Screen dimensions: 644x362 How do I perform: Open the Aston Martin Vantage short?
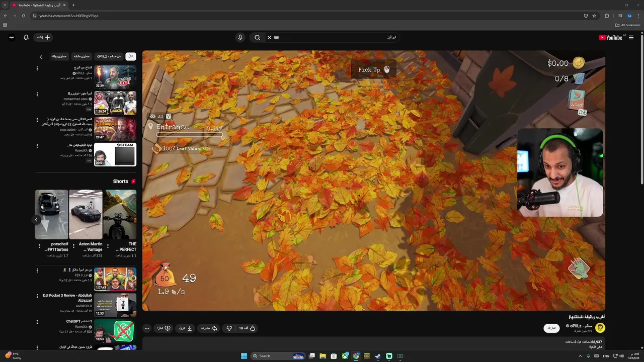click(86, 214)
